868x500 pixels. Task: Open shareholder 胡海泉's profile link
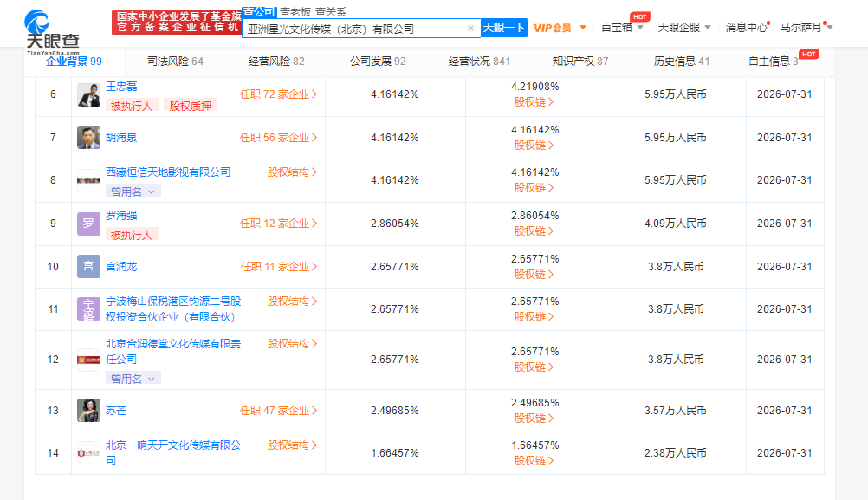click(x=121, y=137)
